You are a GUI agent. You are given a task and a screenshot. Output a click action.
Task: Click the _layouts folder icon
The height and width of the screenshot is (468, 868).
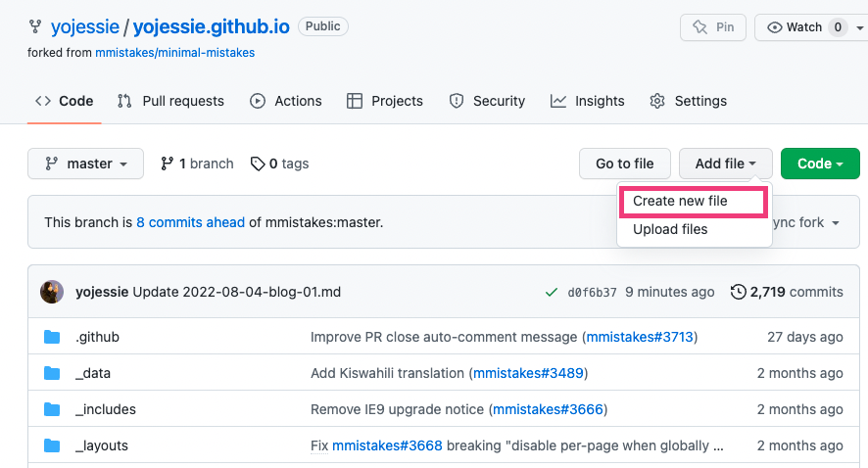[52, 445]
